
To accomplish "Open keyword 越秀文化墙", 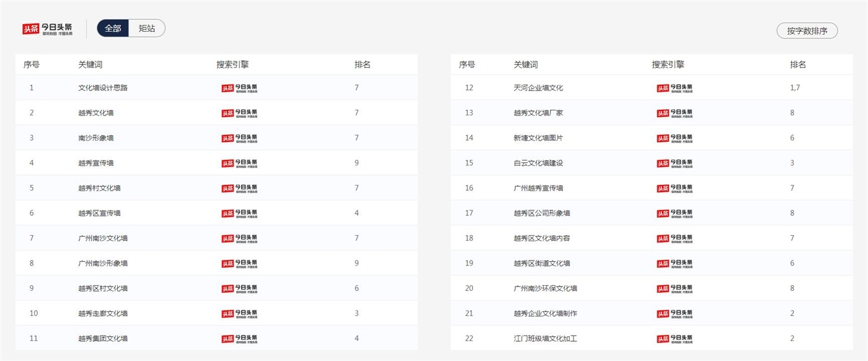I will 96,113.
